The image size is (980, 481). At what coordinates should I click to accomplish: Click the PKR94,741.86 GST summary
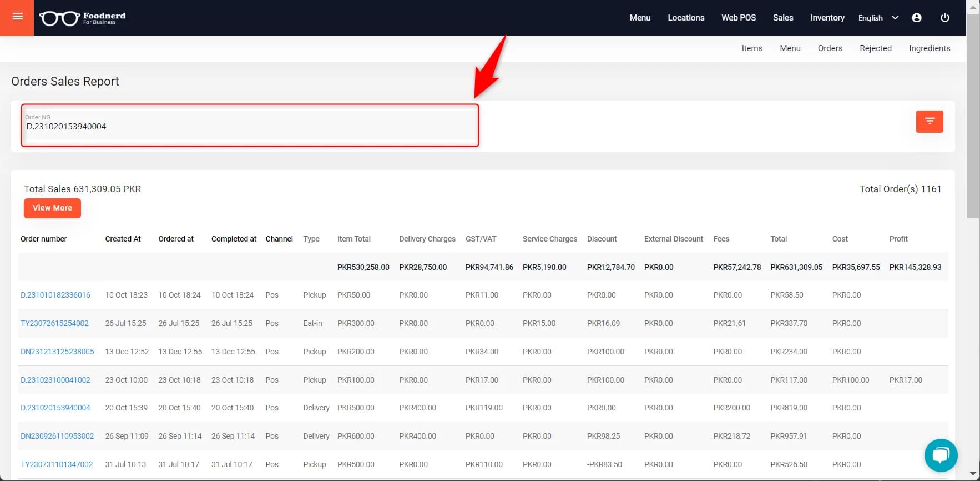click(489, 267)
